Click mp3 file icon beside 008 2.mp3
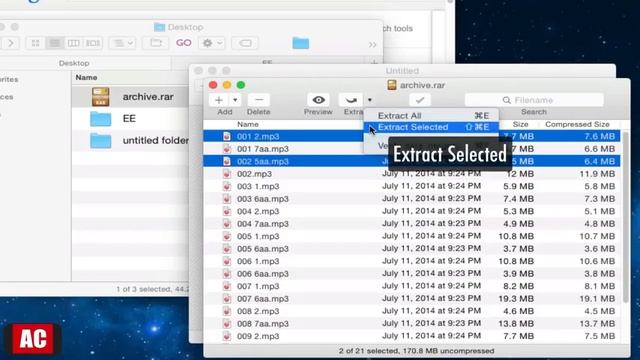This screenshot has height=360, width=640. click(227, 311)
